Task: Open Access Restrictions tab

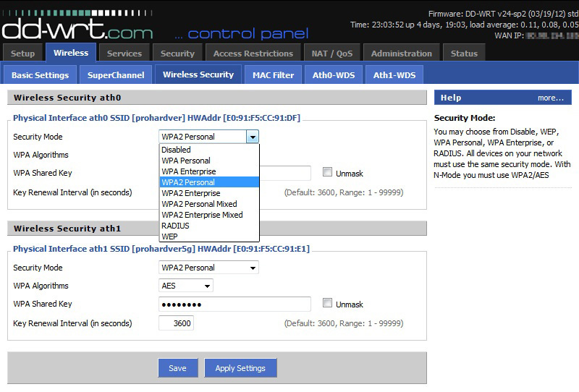Action: click(x=253, y=53)
